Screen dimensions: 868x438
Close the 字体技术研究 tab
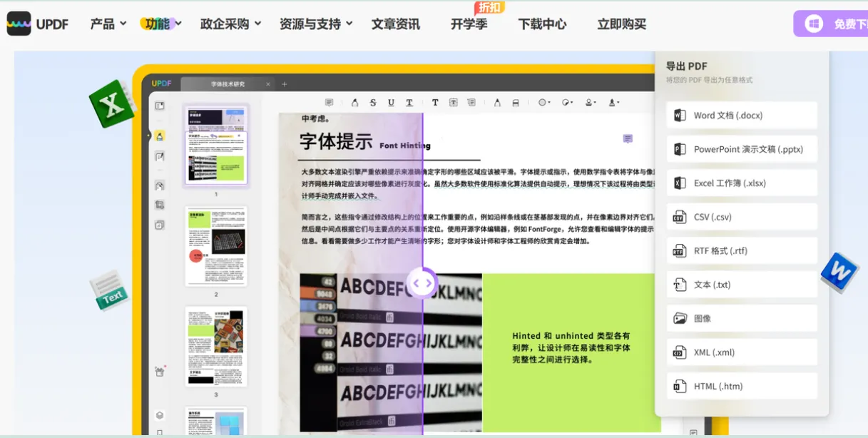coord(268,84)
